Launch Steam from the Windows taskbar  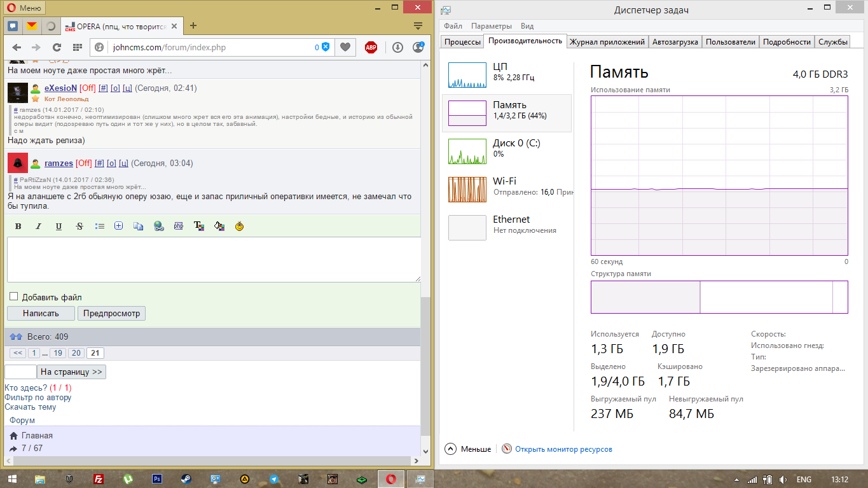pyautogui.click(x=187, y=479)
